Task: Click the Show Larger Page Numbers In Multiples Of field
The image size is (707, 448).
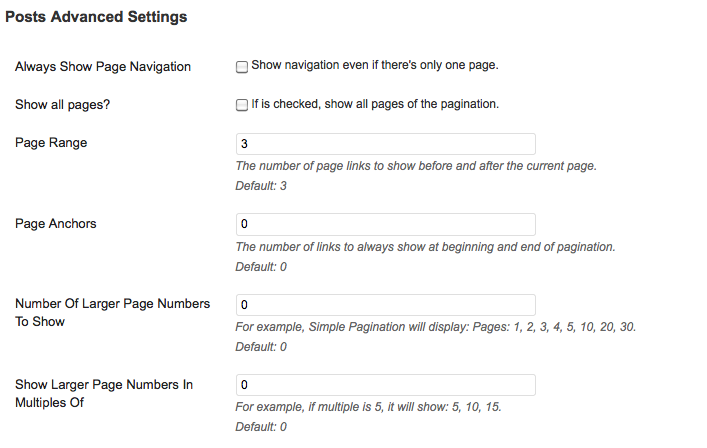Action: pyautogui.click(x=386, y=385)
